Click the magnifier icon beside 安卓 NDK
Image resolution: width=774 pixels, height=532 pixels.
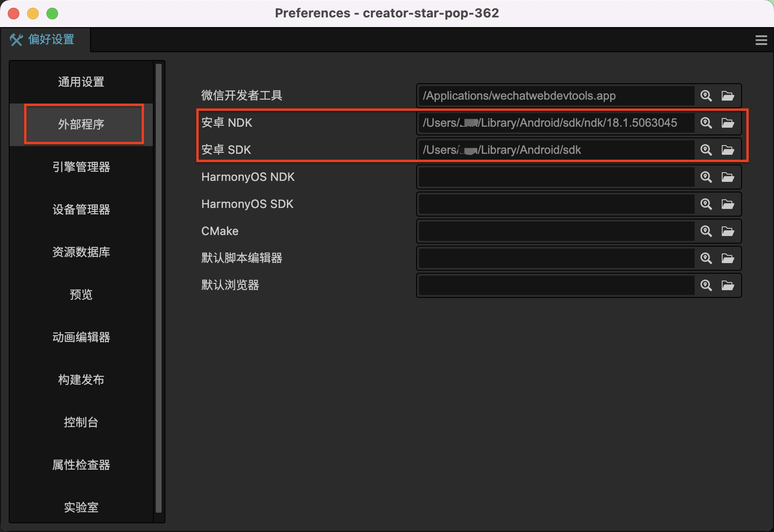point(706,123)
